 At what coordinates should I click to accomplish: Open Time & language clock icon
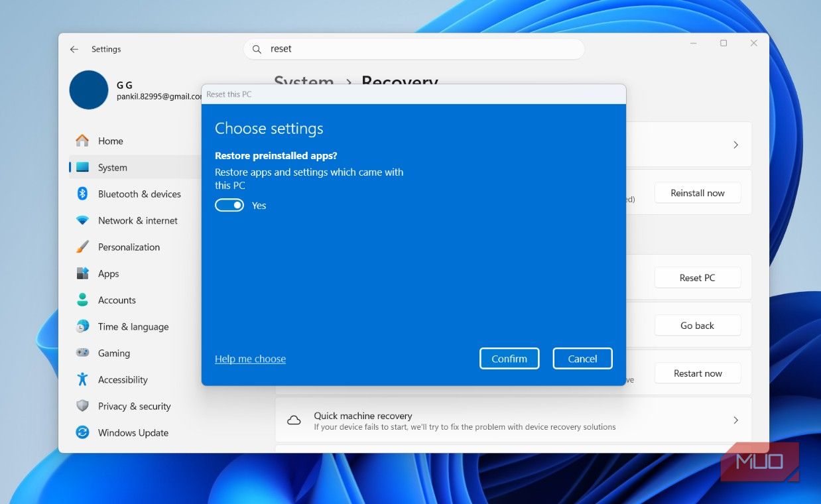tap(82, 326)
